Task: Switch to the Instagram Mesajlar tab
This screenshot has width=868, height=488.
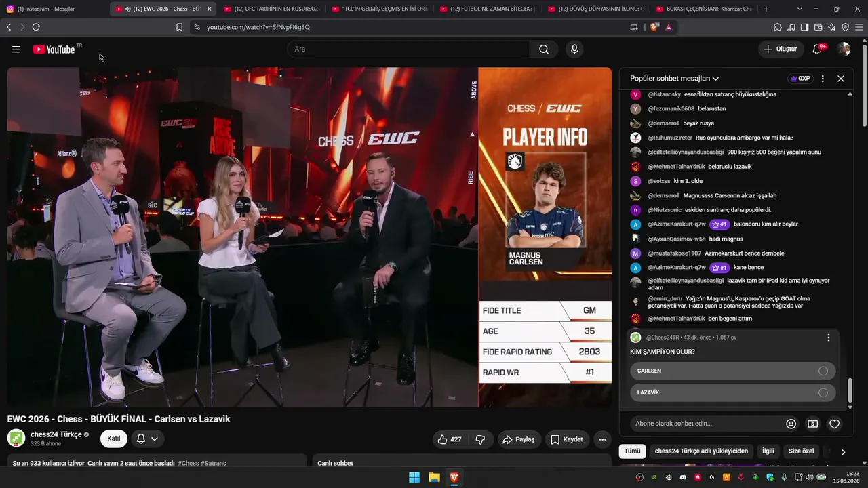Action: pos(54,9)
